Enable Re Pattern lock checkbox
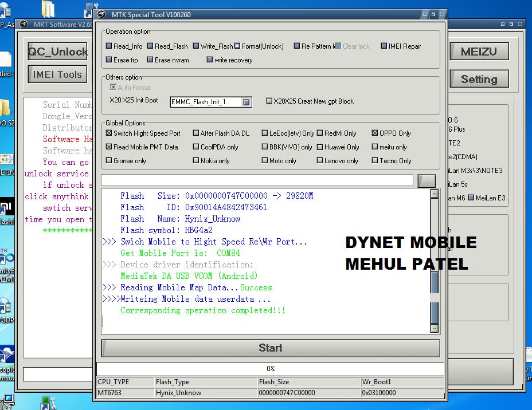The image size is (532, 410). point(297,46)
